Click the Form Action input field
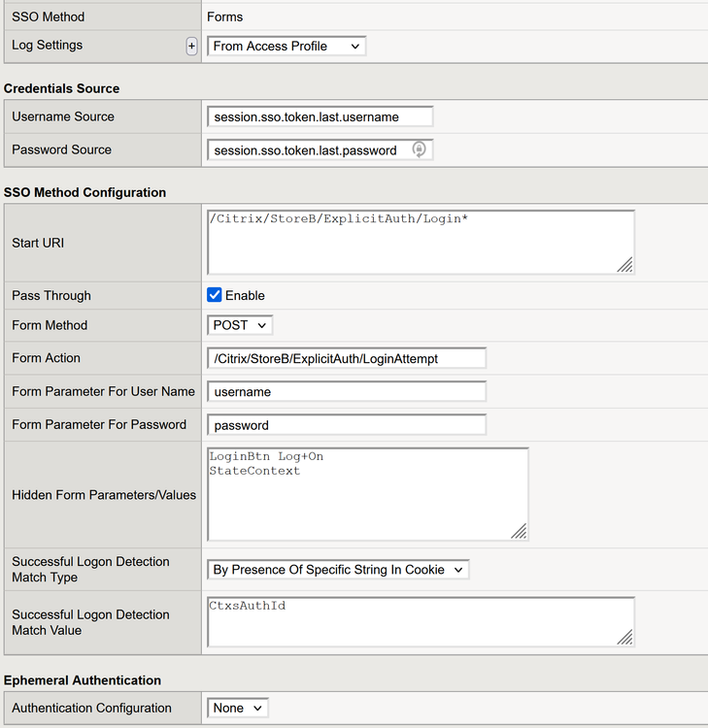The image size is (708, 728). pyautogui.click(x=346, y=358)
